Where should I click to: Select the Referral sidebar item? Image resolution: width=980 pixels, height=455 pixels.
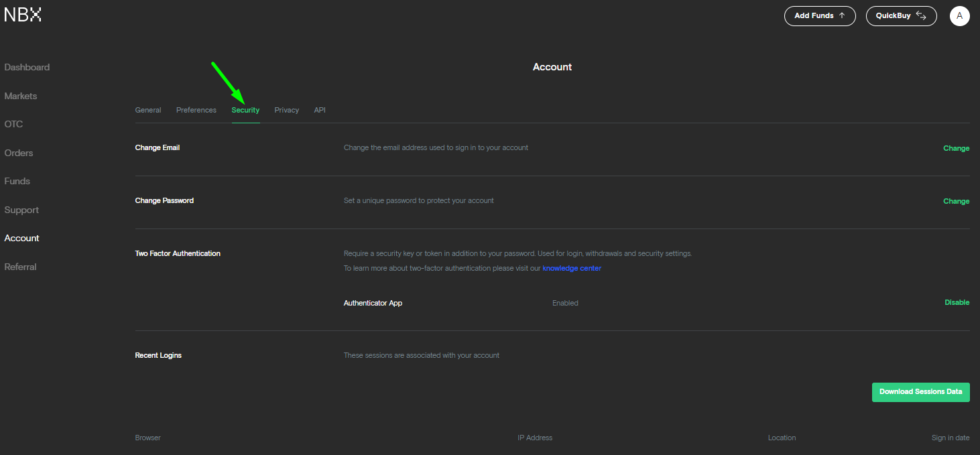pyautogui.click(x=21, y=267)
